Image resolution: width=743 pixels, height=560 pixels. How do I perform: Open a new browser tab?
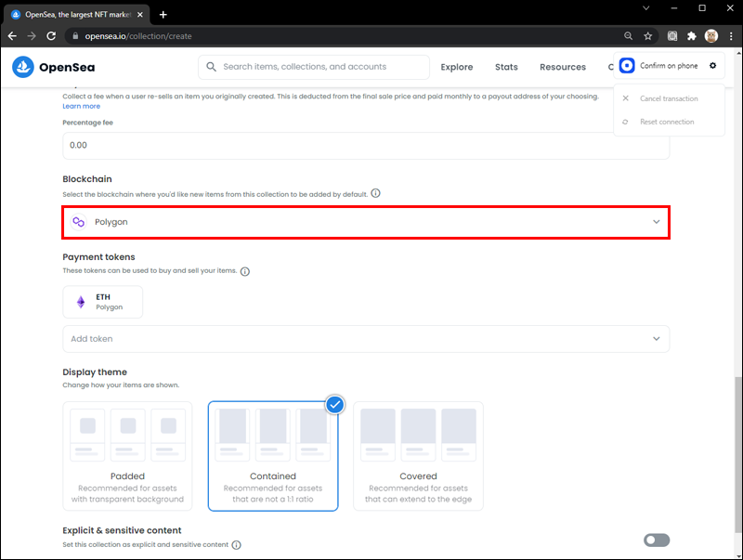click(x=163, y=15)
